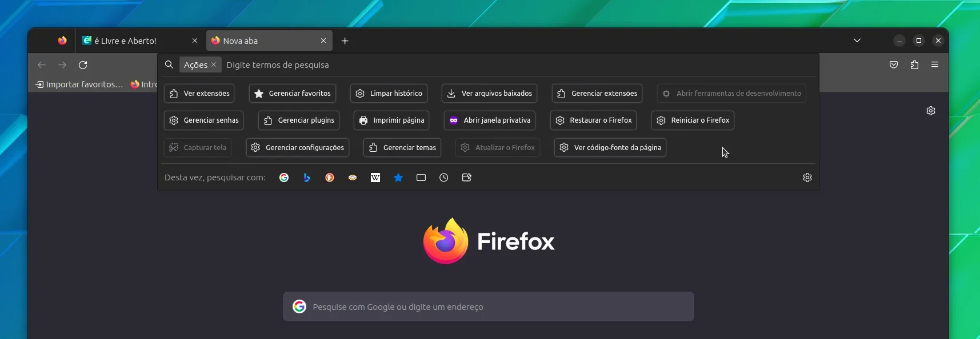Click the "Capturar tela" action
980x339 pixels.
tap(198, 148)
